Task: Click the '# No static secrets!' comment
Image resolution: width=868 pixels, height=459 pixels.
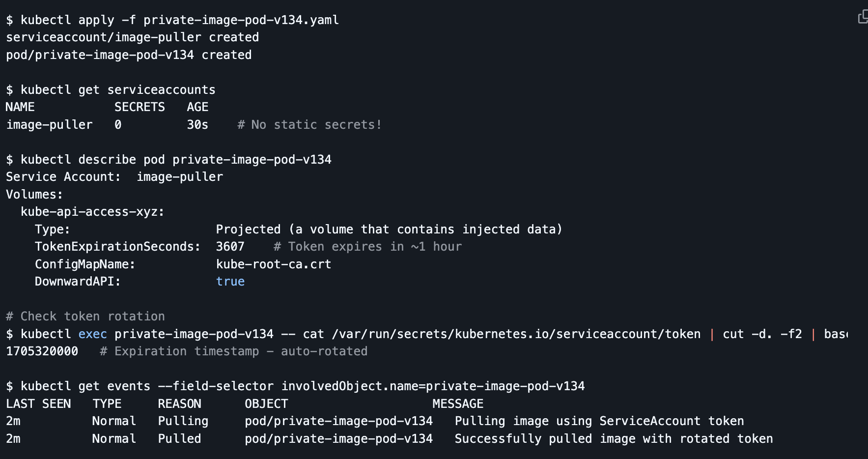Action: pos(309,125)
